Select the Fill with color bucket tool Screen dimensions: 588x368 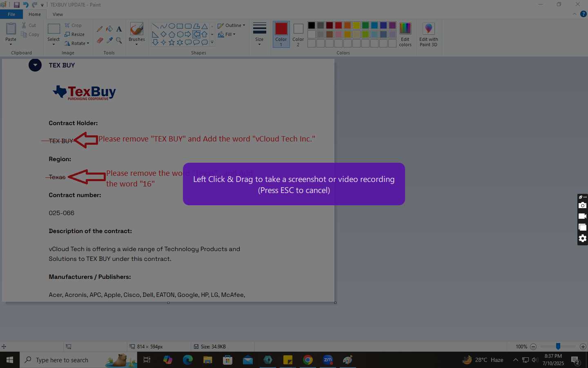[x=109, y=29]
